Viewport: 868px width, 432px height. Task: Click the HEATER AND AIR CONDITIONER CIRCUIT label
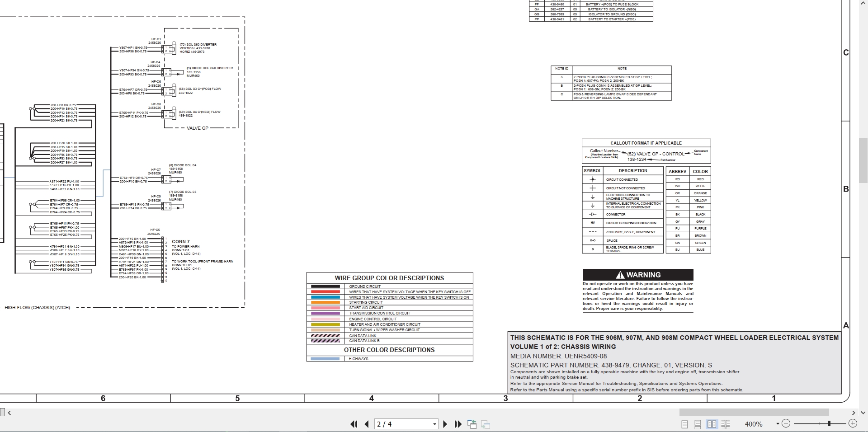pyautogui.click(x=385, y=324)
